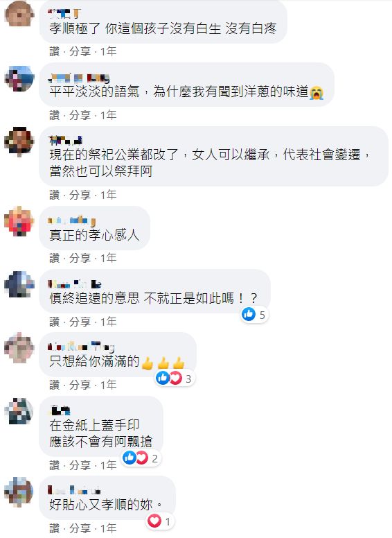The image size is (392, 538).
Task: Open timestamp of 祭祀公業 comment
Action: [x=108, y=195]
